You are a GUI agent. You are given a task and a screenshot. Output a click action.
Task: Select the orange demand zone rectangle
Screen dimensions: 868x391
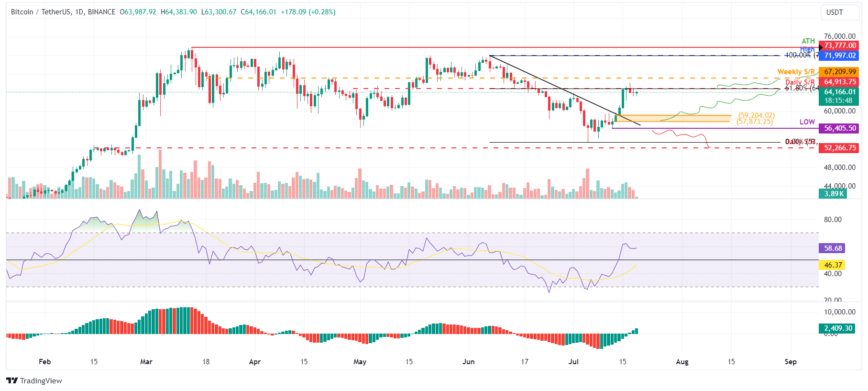672,118
